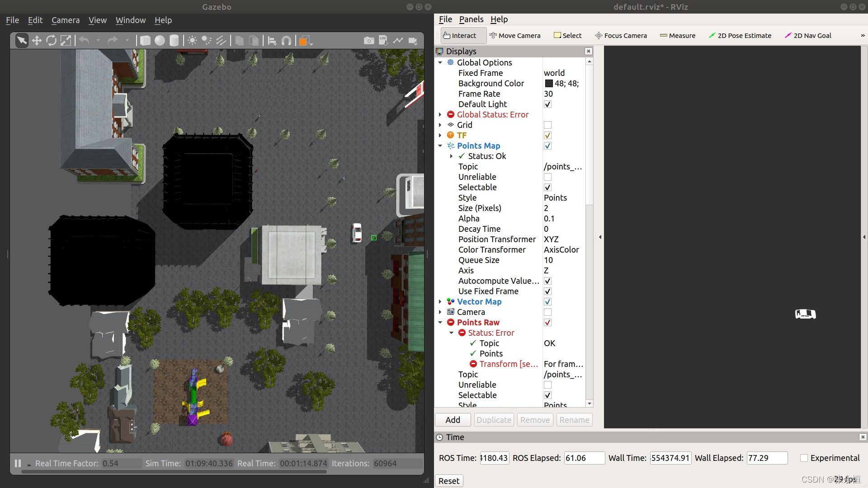868x488 pixels.
Task: Open Gazebo's Camera menu
Action: (x=66, y=20)
